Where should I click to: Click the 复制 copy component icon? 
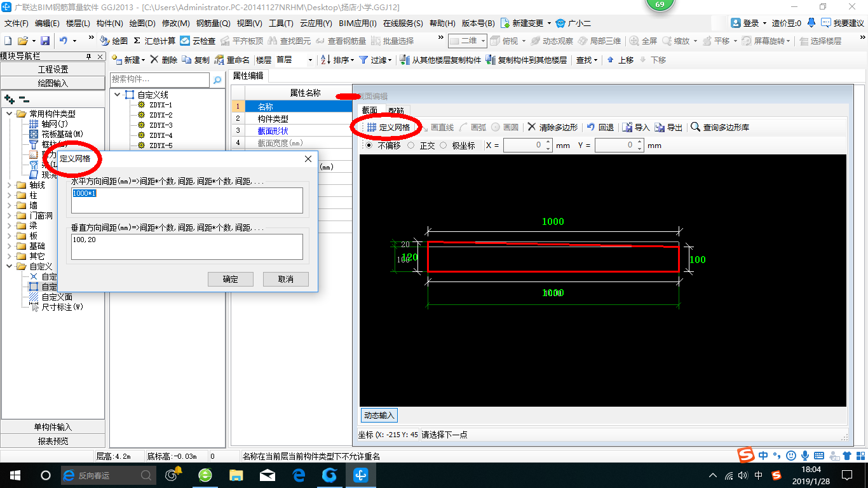(186, 60)
